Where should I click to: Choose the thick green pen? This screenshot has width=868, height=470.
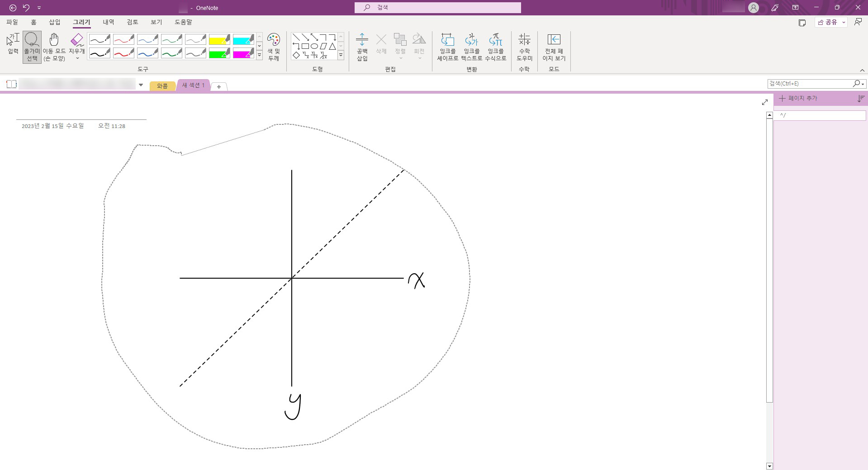point(171,53)
